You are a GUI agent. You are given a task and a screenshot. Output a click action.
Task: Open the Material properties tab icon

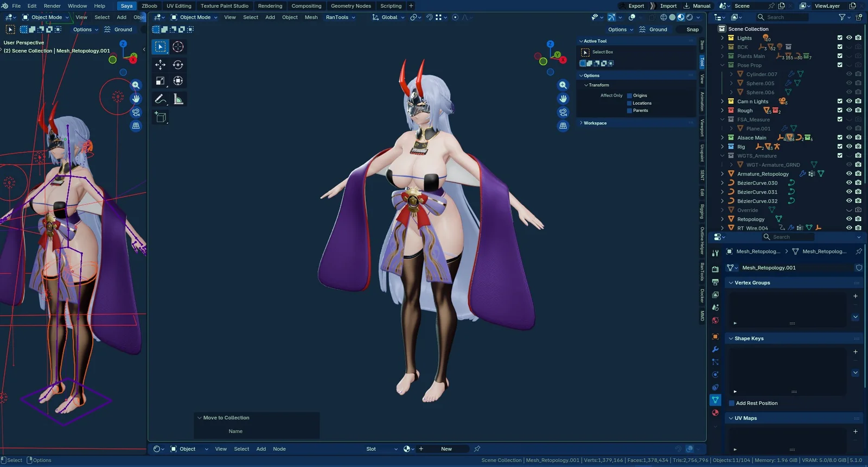click(715, 413)
